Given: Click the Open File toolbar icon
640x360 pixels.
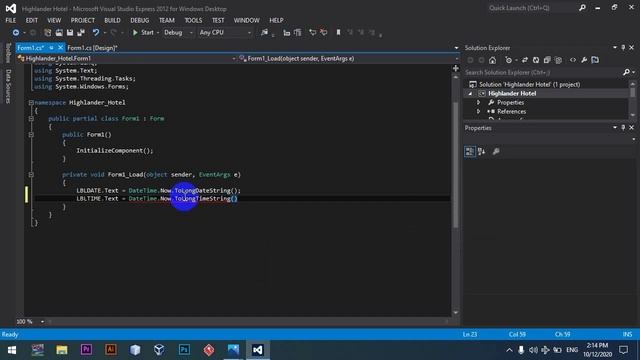Looking at the screenshot, I should pos(59,32).
